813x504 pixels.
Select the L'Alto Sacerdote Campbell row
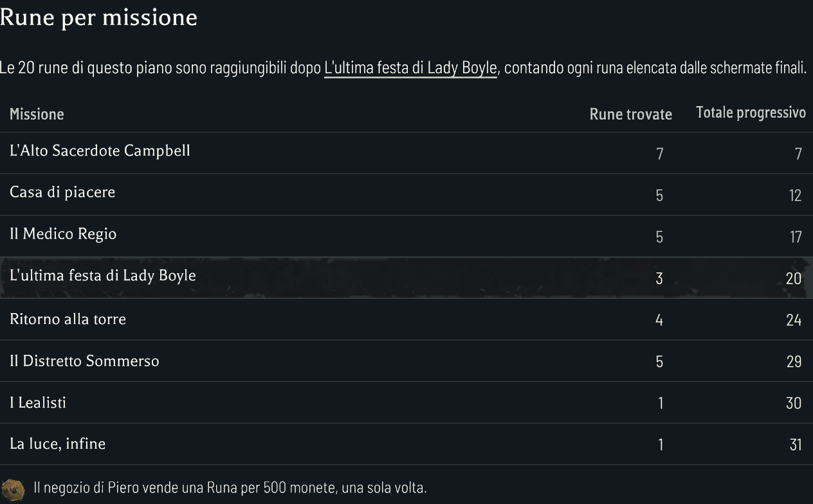tap(406, 153)
